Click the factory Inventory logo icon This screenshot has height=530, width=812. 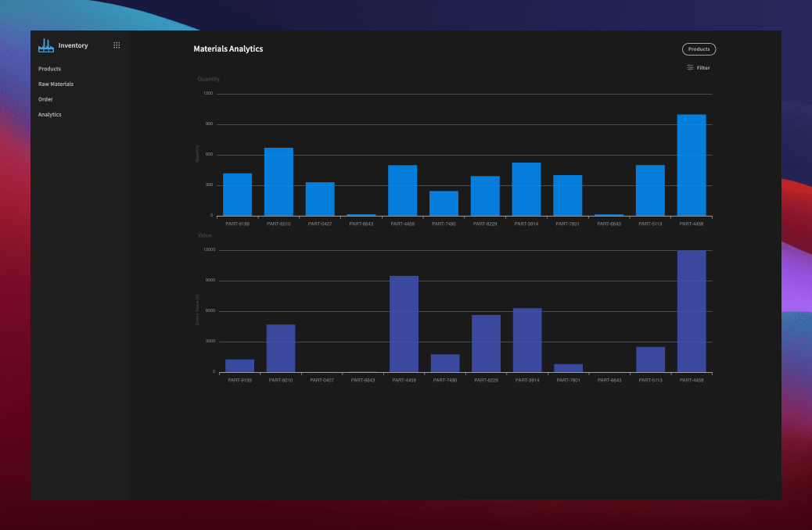coord(46,45)
